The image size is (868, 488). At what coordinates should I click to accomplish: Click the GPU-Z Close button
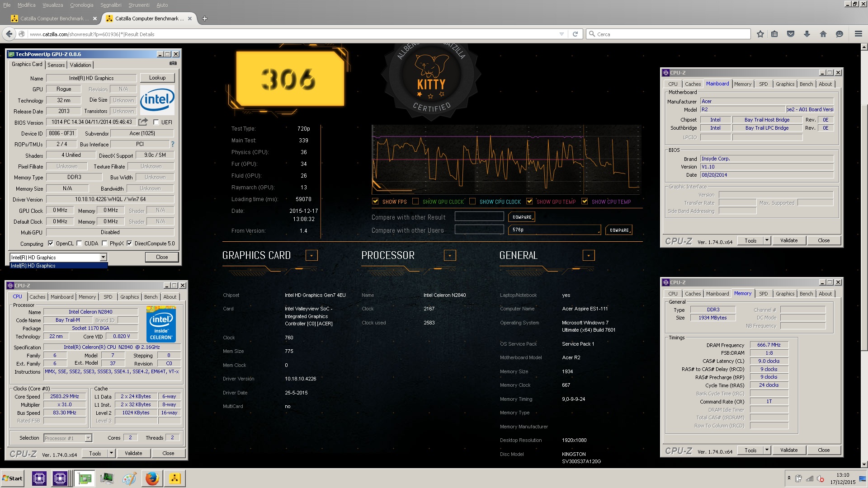pyautogui.click(x=162, y=257)
